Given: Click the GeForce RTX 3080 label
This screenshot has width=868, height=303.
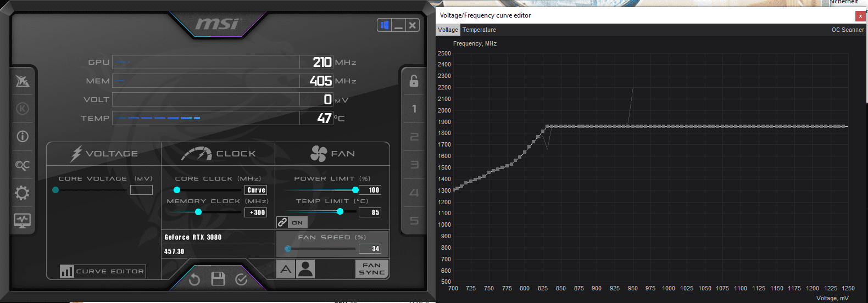Looking at the screenshot, I should 193,237.
